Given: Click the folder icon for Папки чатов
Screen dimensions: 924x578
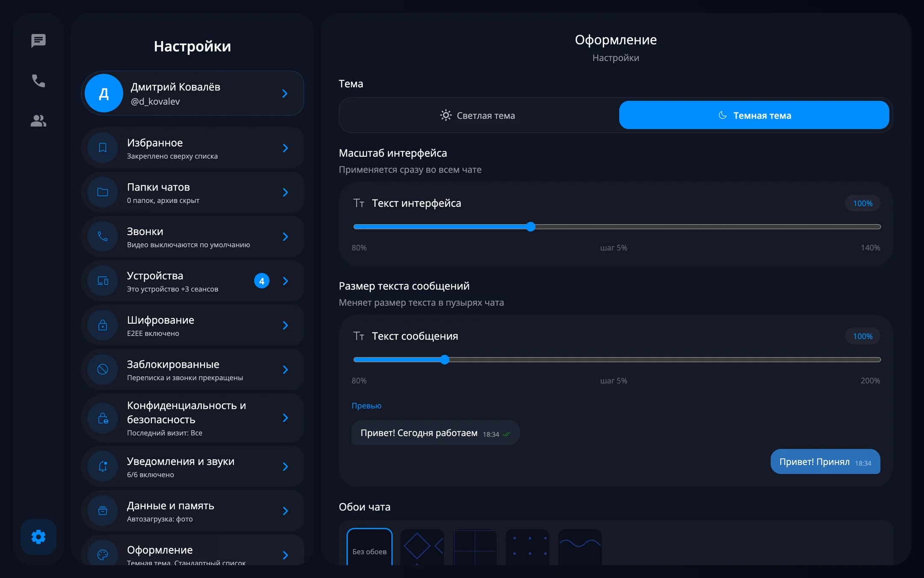Looking at the screenshot, I should click(x=103, y=192).
